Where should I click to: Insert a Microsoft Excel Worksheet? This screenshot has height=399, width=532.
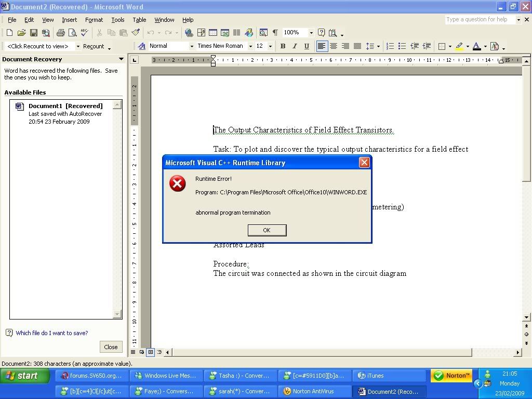pyautogui.click(x=225, y=33)
